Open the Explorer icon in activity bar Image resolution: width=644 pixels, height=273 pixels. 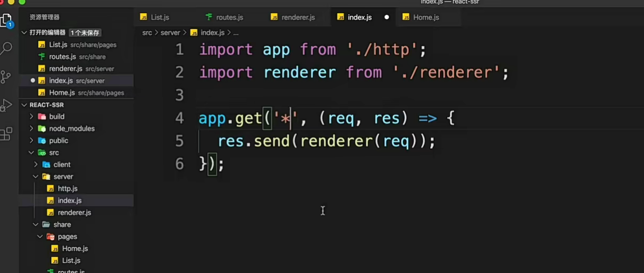[6, 21]
